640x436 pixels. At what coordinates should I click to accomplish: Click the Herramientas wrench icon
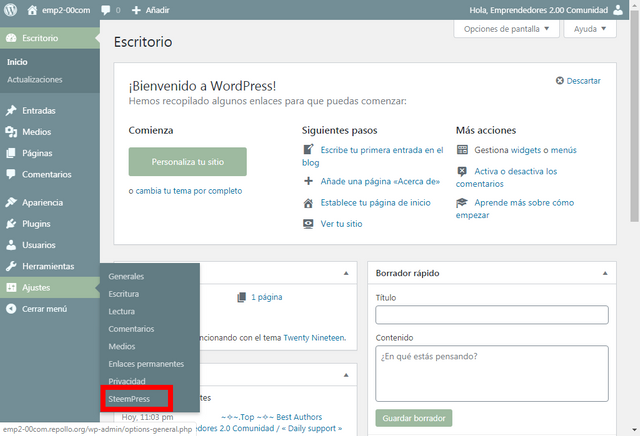[11, 266]
